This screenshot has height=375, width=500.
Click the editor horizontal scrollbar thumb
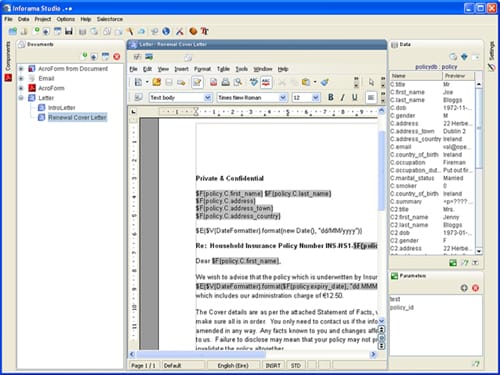200,354
